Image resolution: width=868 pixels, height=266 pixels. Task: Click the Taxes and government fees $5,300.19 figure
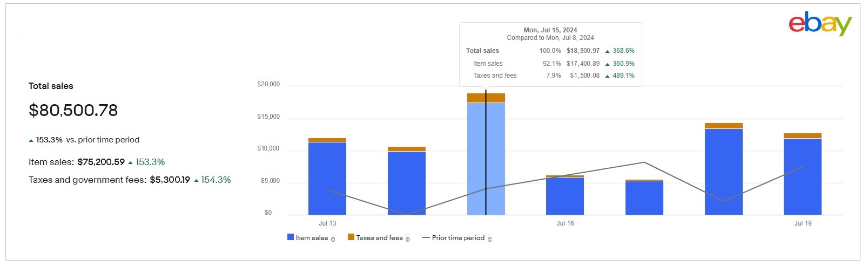(170, 180)
